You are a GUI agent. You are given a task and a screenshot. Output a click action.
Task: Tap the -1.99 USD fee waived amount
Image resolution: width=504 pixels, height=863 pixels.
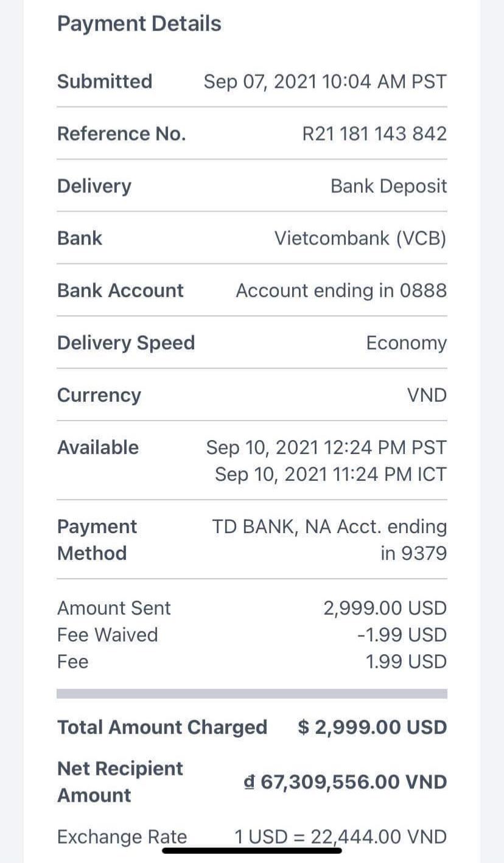pyautogui.click(x=402, y=635)
